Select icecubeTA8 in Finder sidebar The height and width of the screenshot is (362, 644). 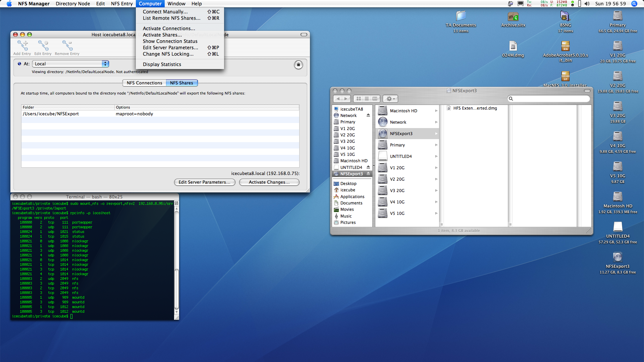point(352,109)
